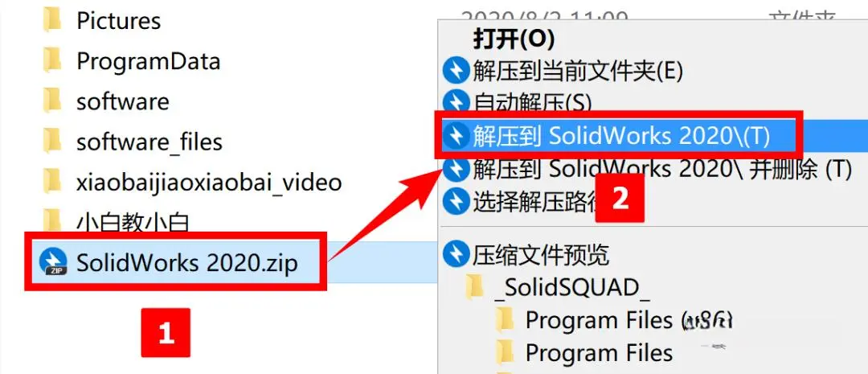868x374 pixels.
Task: Click the ProgramData folder icon
Action: pos(52,60)
